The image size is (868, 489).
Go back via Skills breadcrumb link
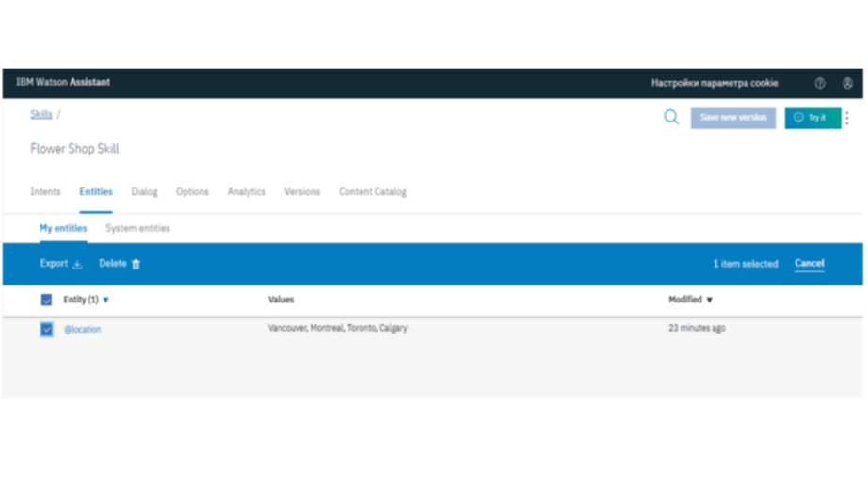(40, 115)
